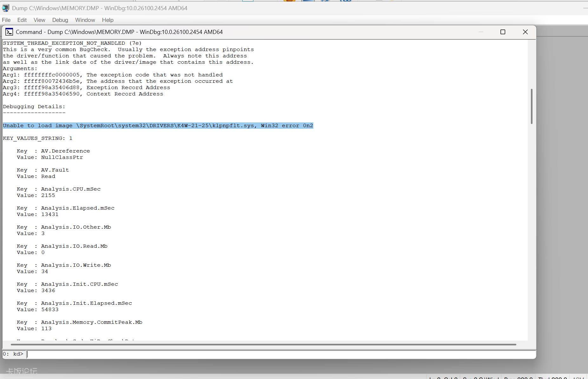
Task: Open the File menu
Action: tap(6, 20)
